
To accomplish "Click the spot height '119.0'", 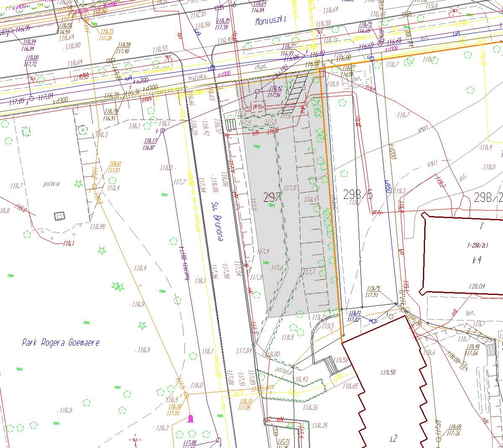I will [x=489, y=167].
